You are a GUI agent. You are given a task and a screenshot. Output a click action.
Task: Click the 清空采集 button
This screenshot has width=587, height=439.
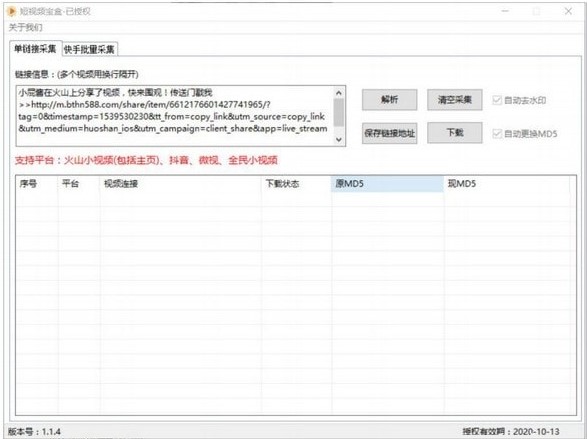[x=454, y=100]
